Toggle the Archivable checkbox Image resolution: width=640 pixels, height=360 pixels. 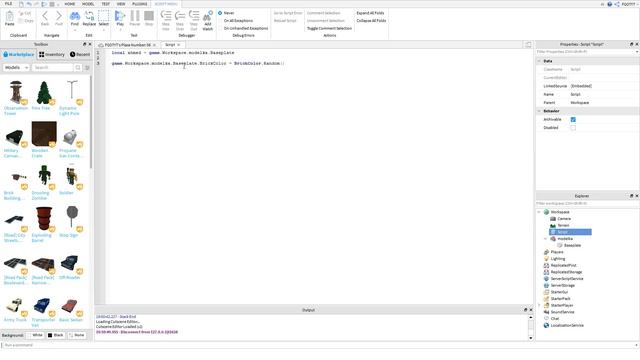(x=573, y=120)
